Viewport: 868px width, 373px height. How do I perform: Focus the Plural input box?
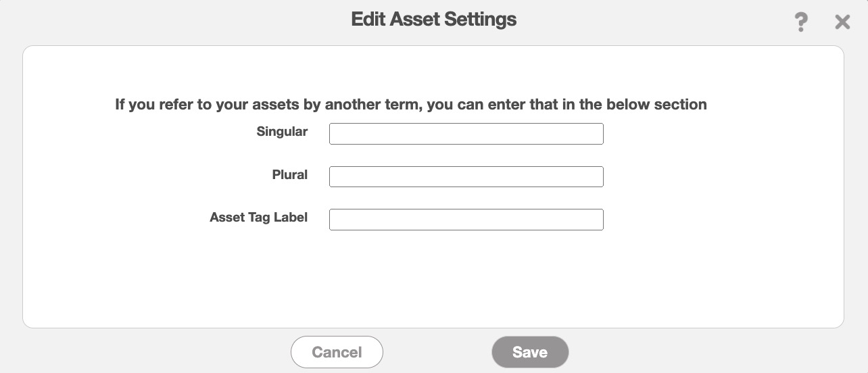(x=466, y=177)
